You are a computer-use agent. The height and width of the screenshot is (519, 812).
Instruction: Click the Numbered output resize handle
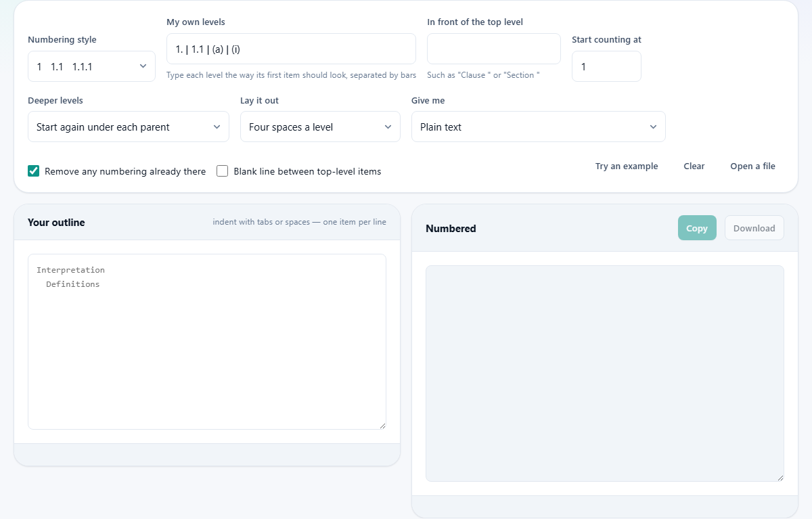[x=780, y=477]
